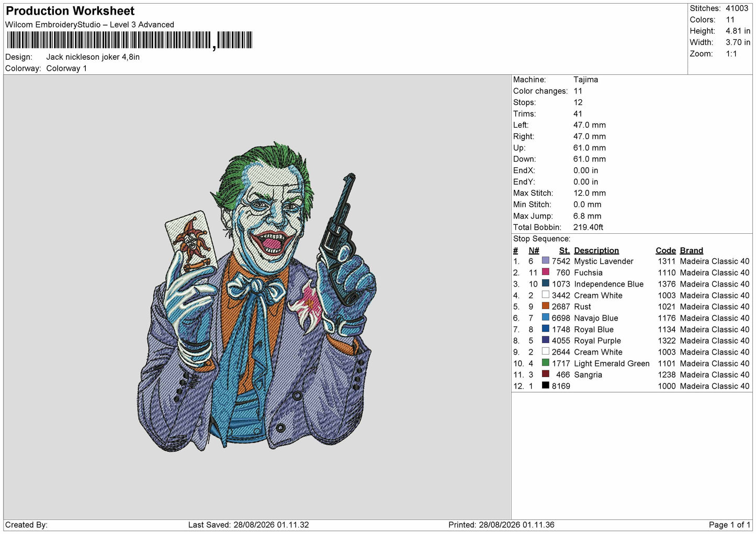This screenshot has width=756, height=534.
Task: Click the Stops value '12'
Action: click(x=578, y=103)
